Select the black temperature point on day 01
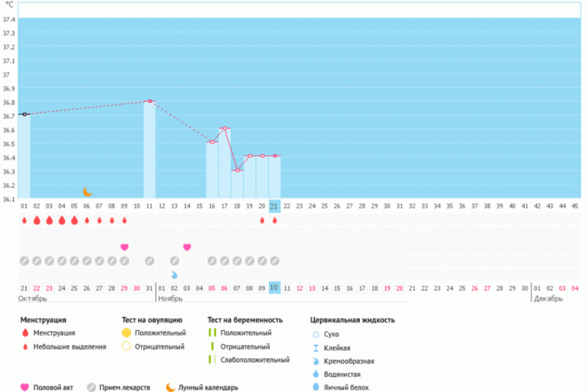The height and width of the screenshot is (392, 587). (24, 114)
